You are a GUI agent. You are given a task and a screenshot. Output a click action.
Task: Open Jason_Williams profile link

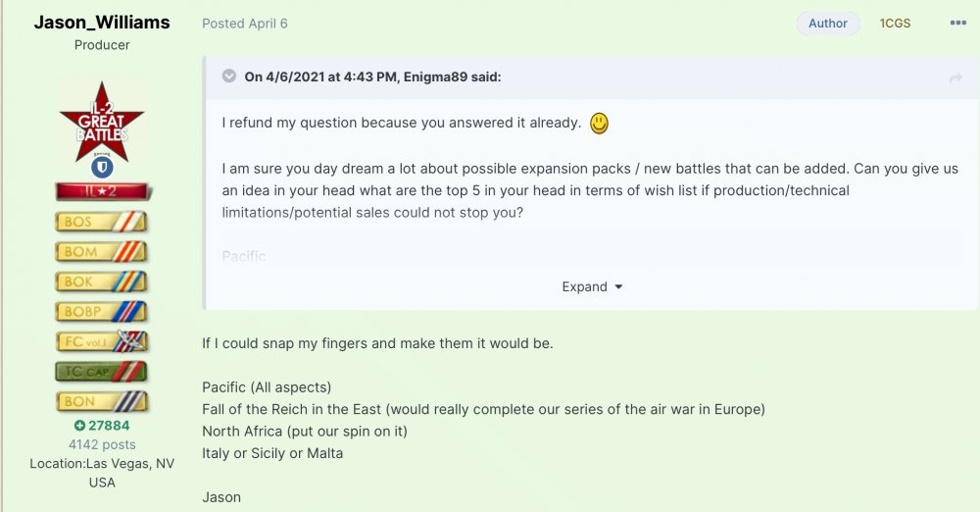point(102,22)
